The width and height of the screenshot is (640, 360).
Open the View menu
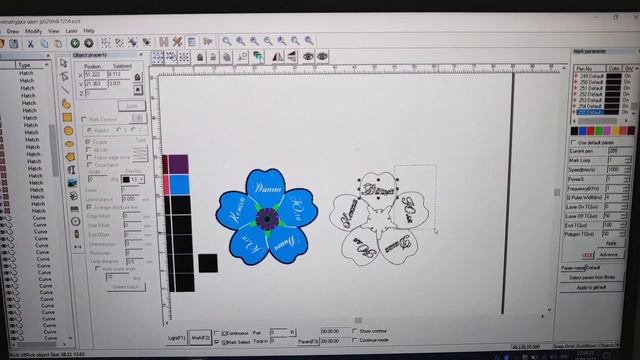(53, 31)
